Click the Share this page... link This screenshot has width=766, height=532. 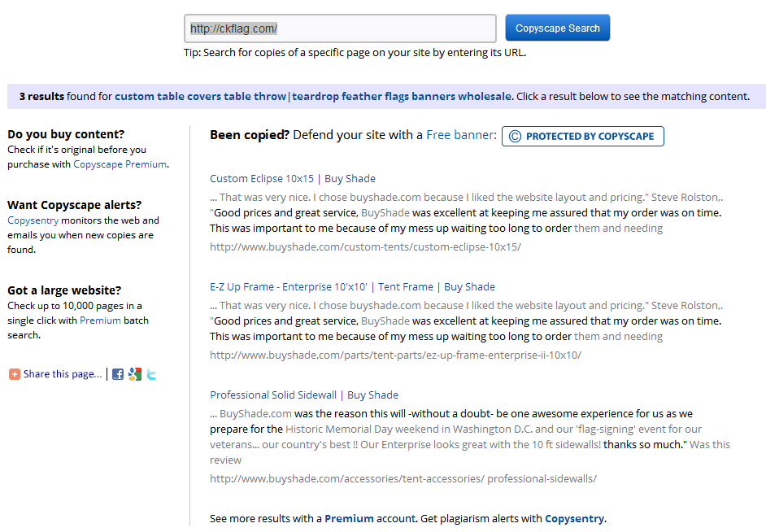tap(63, 374)
